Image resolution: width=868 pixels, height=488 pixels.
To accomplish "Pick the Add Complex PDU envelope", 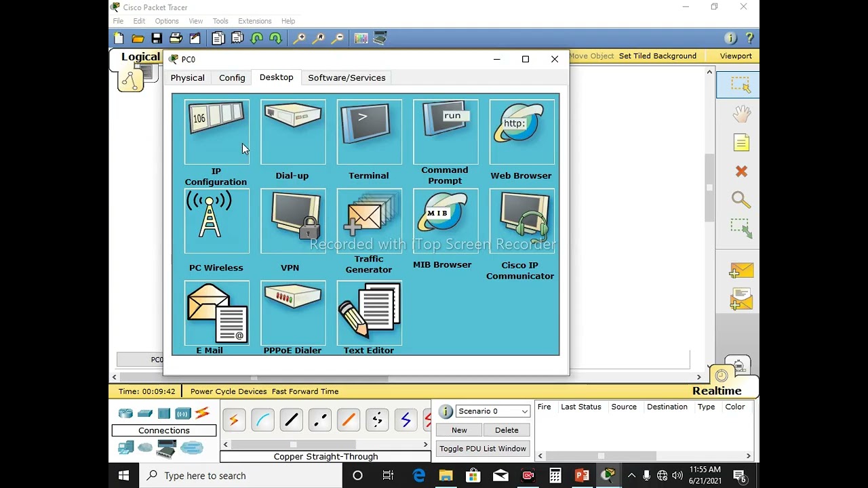I will pos(741,300).
